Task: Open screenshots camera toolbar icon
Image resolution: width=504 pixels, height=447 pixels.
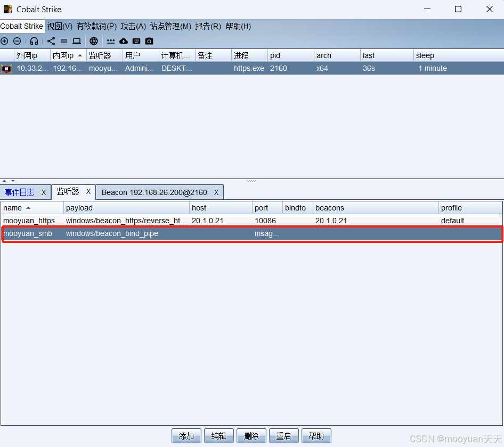Action: pyautogui.click(x=149, y=41)
